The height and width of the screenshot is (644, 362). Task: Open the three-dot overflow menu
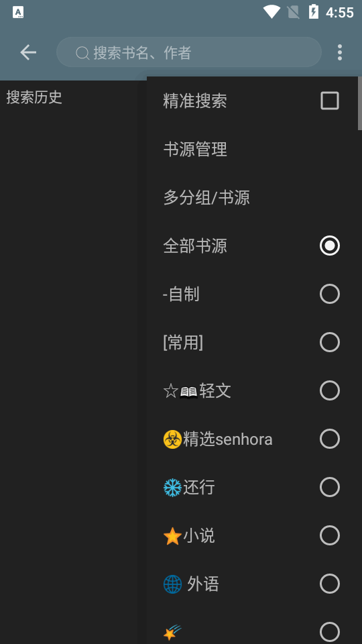[339, 52]
